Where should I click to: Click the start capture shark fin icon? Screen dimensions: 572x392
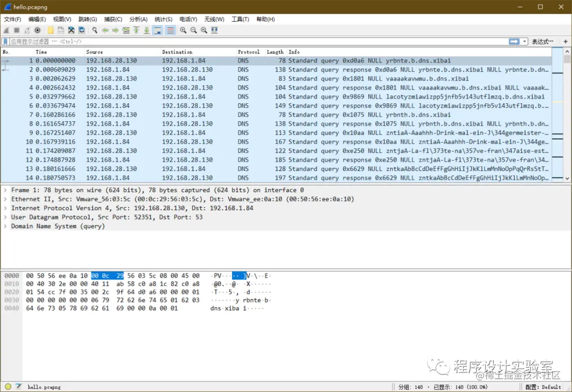[x=6, y=30]
